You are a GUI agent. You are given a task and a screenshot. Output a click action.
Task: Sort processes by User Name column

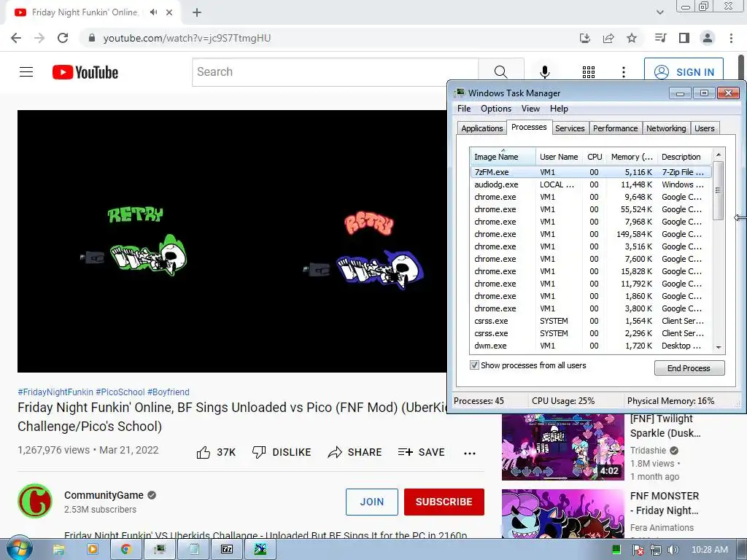559,157
